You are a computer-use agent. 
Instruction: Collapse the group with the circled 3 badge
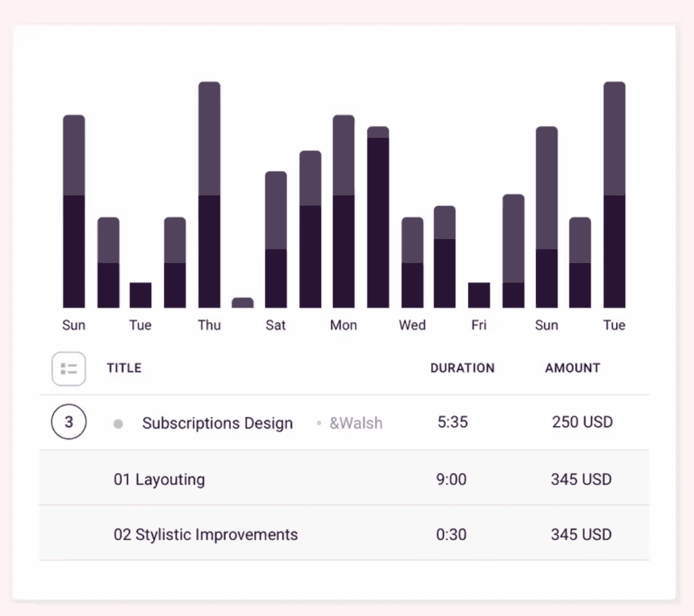(x=68, y=422)
